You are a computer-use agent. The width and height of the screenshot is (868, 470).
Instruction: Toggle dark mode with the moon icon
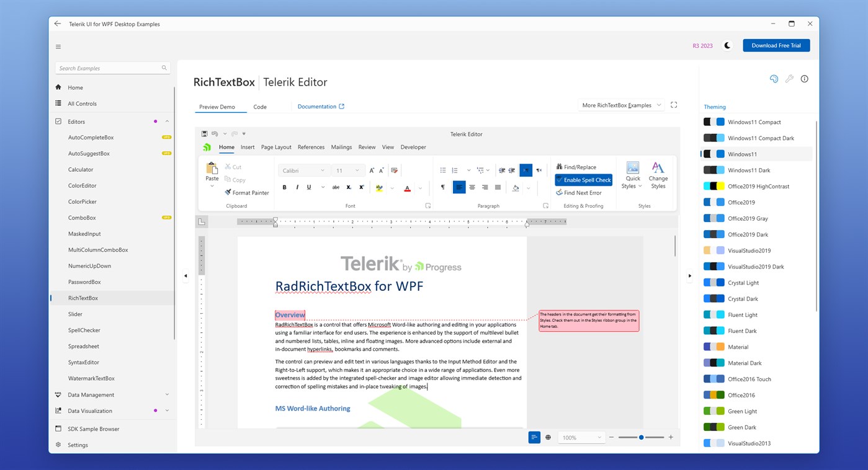727,45
